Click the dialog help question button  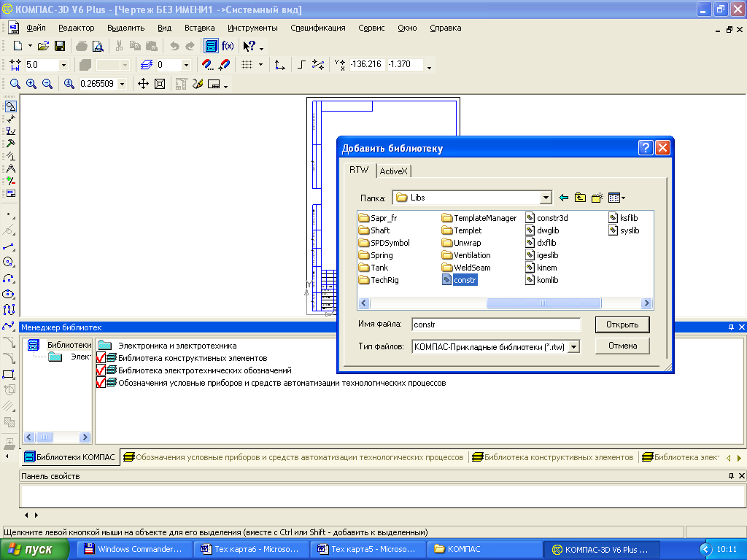pos(645,147)
